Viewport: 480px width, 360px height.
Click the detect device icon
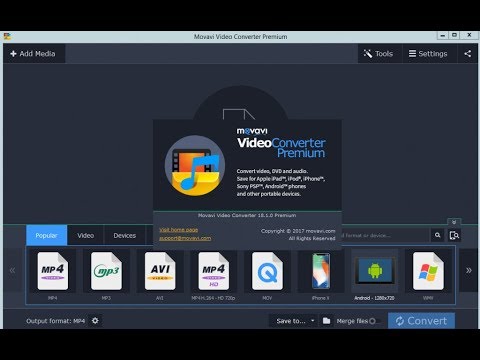click(x=454, y=235)
